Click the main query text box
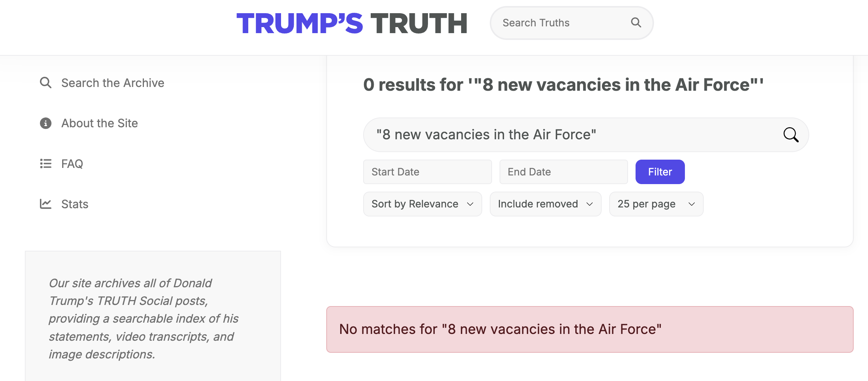The width and height of the screenshot is (868, 381). coord(565,135)
